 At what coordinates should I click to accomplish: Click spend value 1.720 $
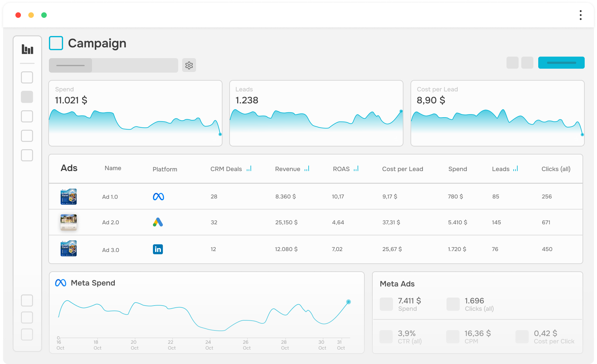click(x=457, y=249)
